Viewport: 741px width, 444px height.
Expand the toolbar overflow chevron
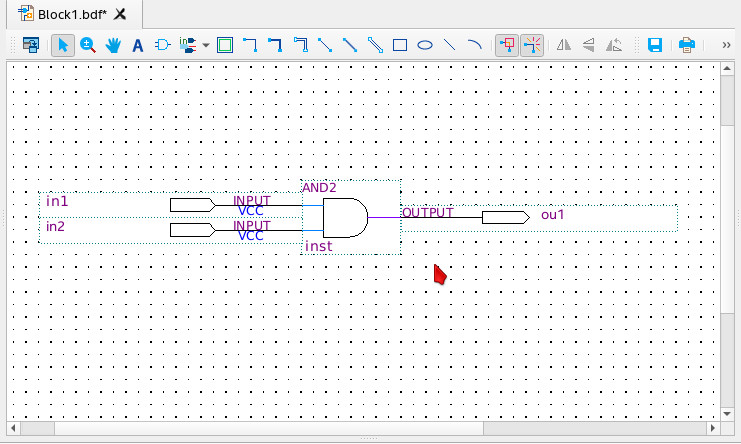click(725, 45)
